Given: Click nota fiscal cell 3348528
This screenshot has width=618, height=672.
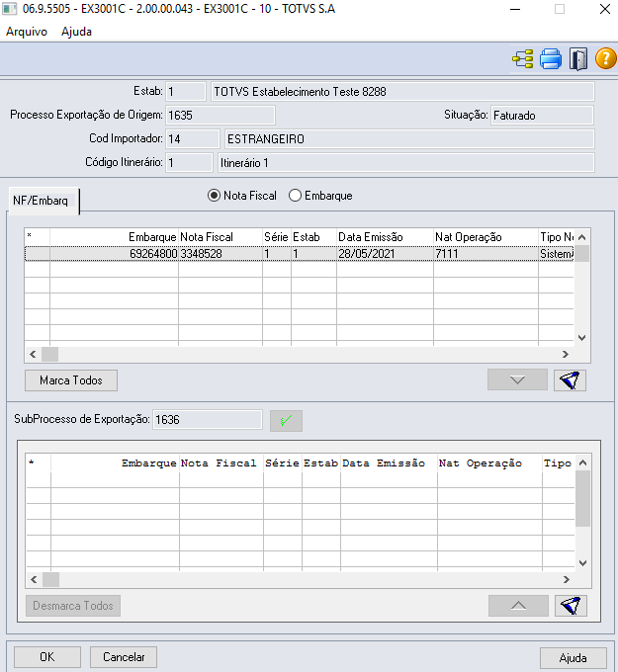Looking at the screenshot, I should pyautogui.click(x=221, y=254).
